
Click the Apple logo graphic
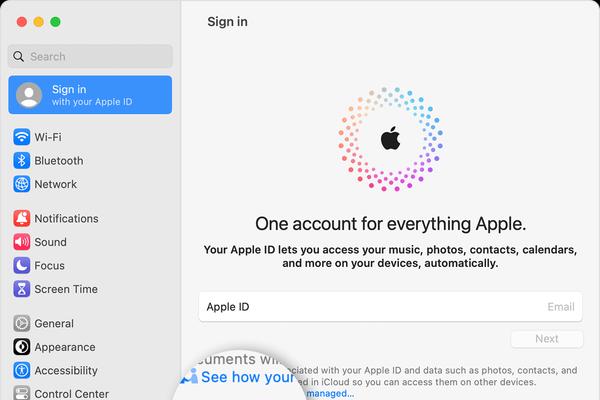pos(390,138)
